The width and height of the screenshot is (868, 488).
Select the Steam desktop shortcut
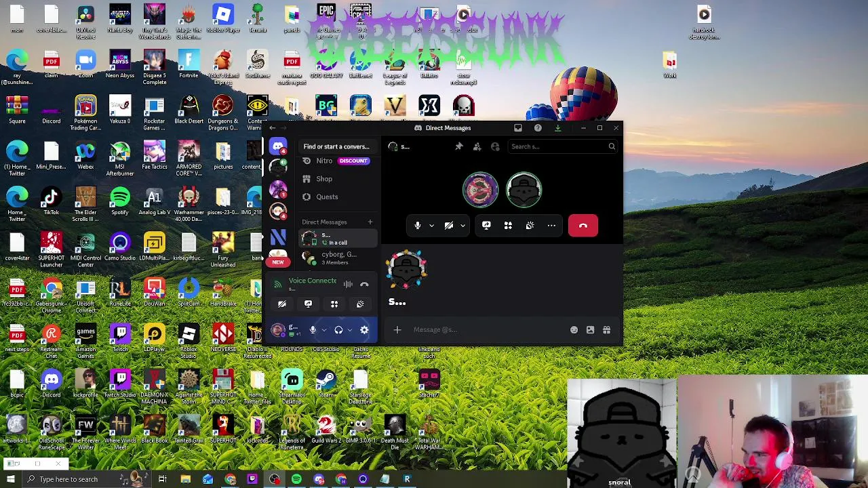pyautogui.click(x=326, y=384)
